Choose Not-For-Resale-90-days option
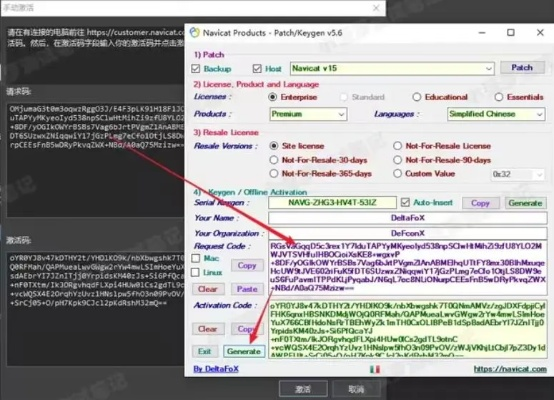554x400 pixels. 398,160
